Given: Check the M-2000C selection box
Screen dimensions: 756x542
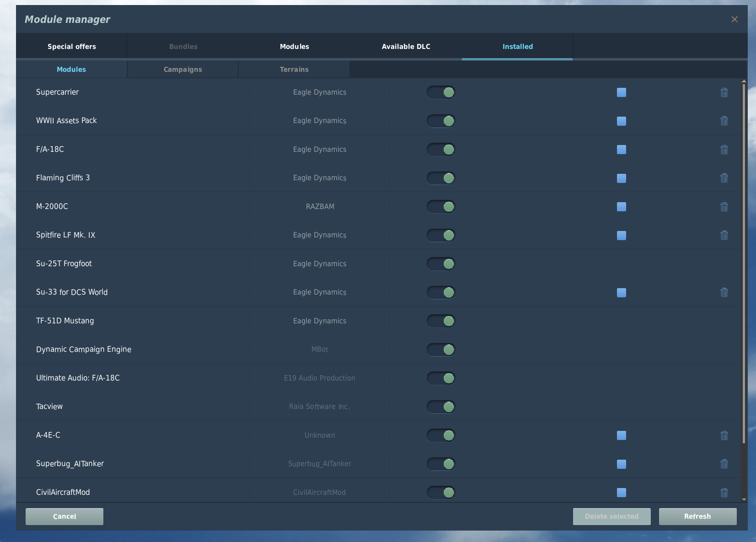Looking at the screenshot, I should point(622,207).
